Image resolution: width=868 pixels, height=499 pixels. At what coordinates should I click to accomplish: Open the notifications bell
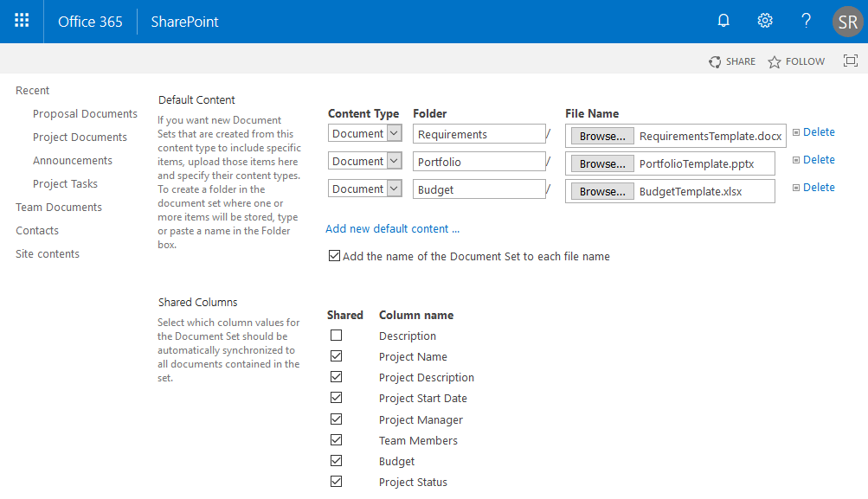pyautogui.click(x=724, y=22)
